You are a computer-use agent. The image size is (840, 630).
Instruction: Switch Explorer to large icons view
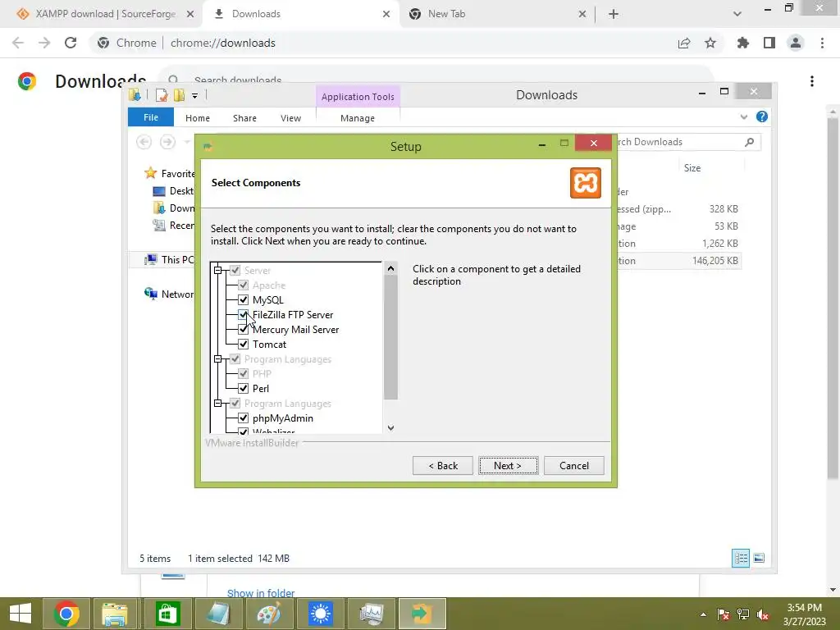[759, 558]
